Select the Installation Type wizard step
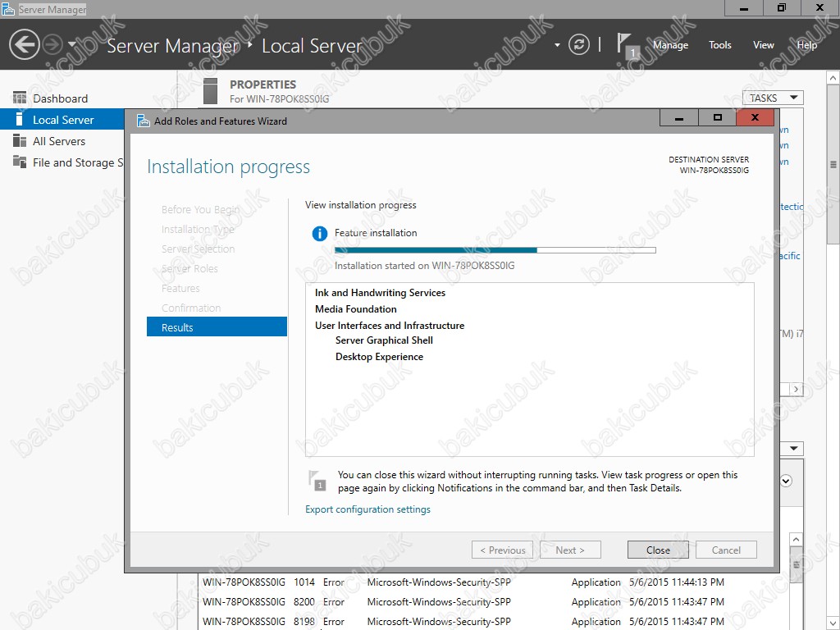Viewport: 840px width, 630px height. [x=198, y=230]
